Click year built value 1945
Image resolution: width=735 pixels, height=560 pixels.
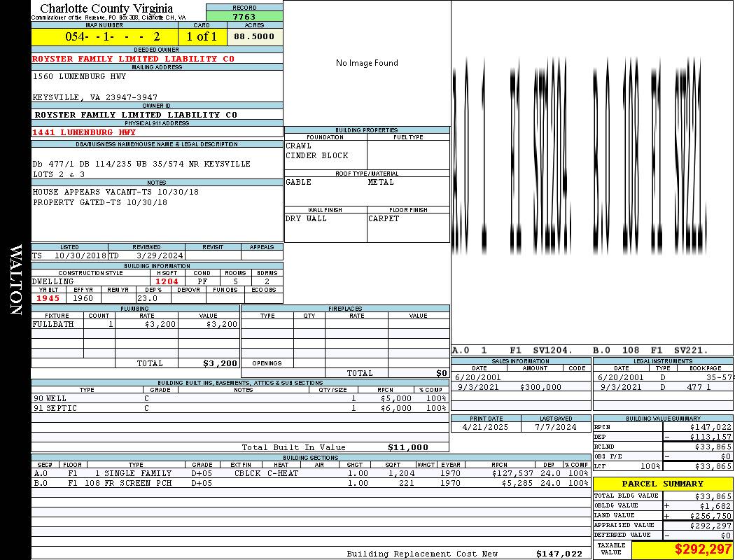48,298
